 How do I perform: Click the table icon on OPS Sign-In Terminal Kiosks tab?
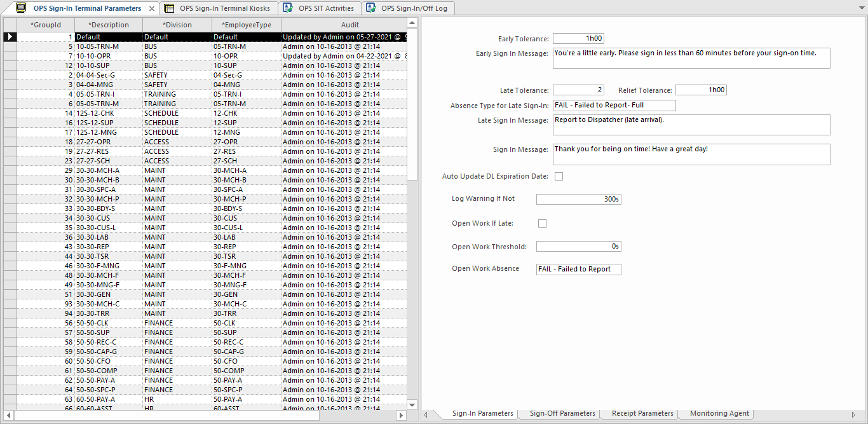[x=168, y=8]
